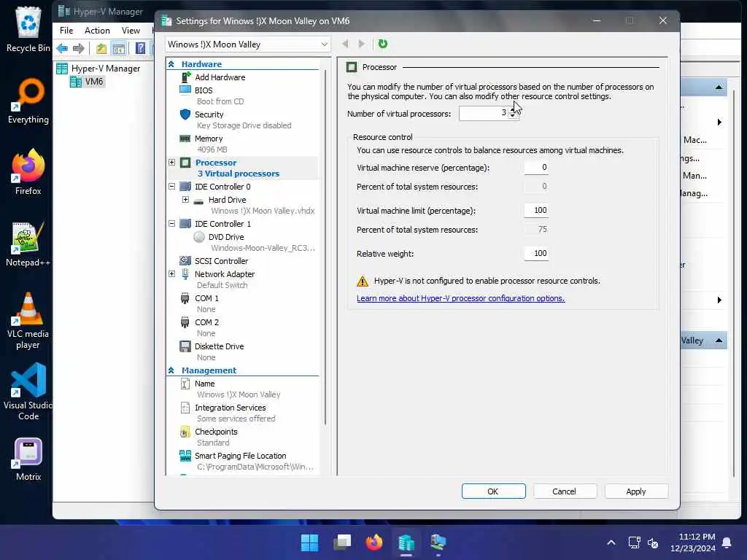Viewport: 747px width, 560px height.
Task: Click the hardware list vertical scrollbar
Action: [325, 248]
